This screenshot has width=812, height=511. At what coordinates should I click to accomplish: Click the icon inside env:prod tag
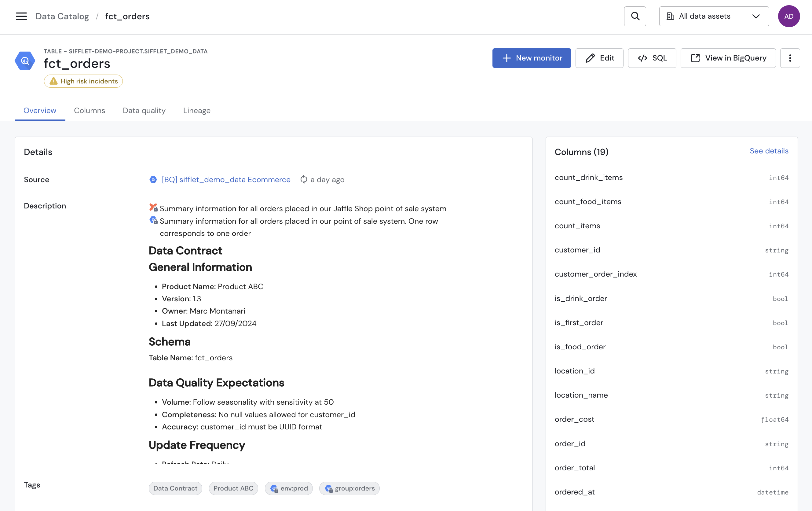[x=274, y=488]
